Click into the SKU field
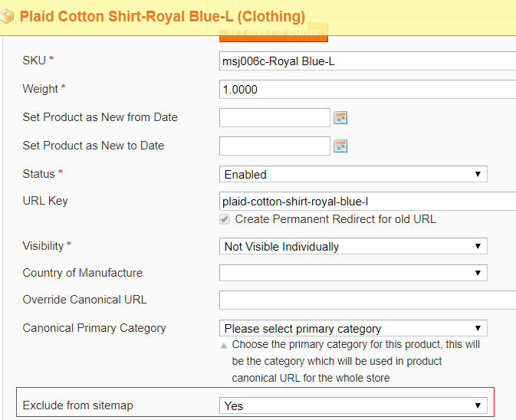 tap(366, 61)
